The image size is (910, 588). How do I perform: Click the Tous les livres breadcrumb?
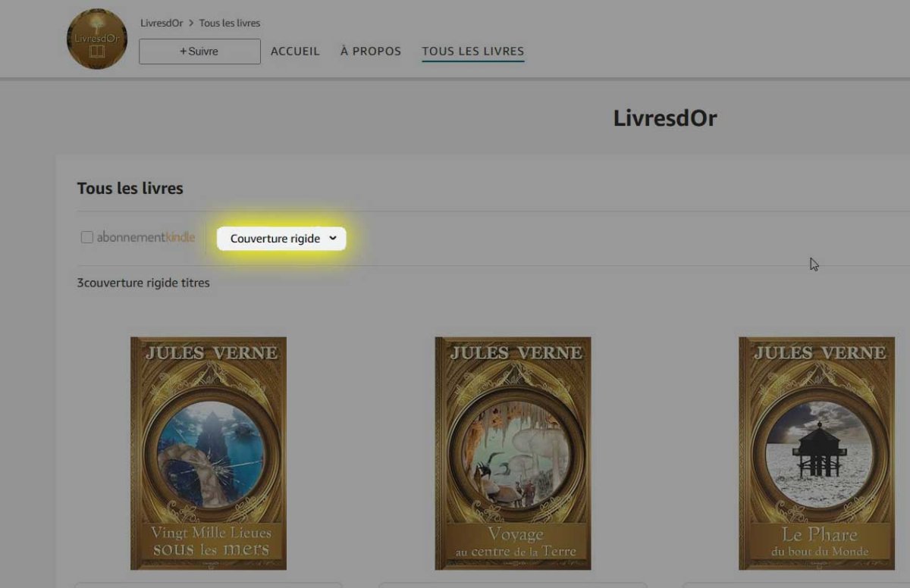230,23
